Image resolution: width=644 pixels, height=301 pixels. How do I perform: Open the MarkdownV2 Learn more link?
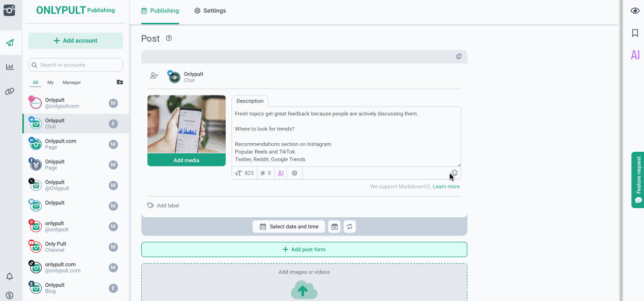(446, 187)
